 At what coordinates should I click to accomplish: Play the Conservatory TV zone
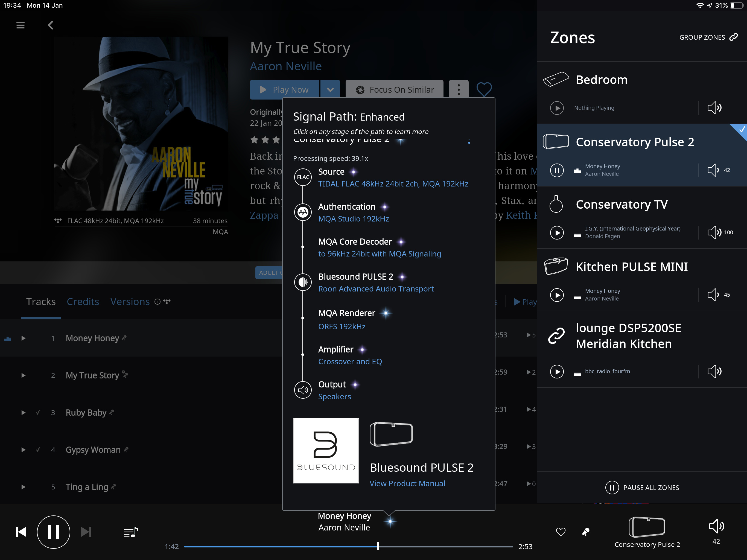(556, 232)
